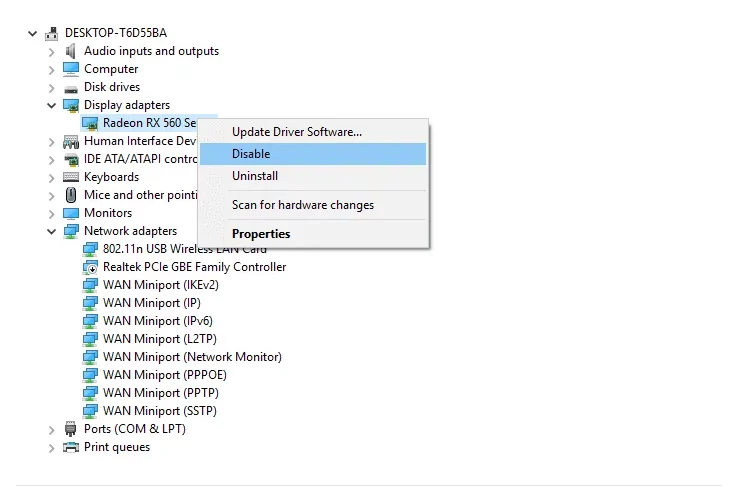Expand Human Interface Devices category

point(51,142)
